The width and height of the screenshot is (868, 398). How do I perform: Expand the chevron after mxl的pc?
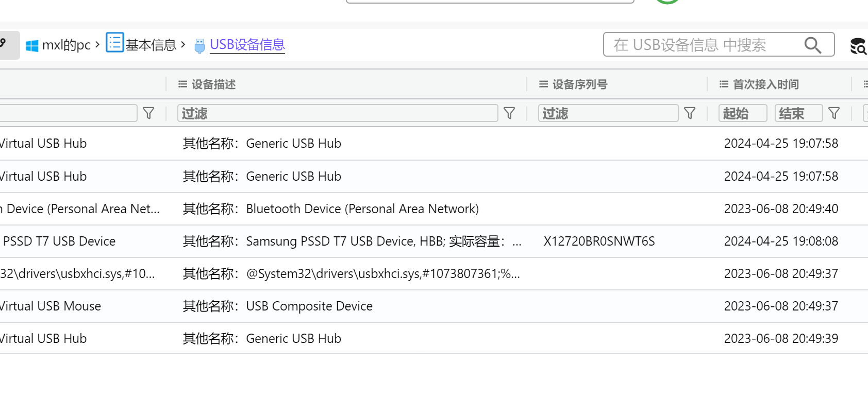pyautogui.click(x=97, y=45)
